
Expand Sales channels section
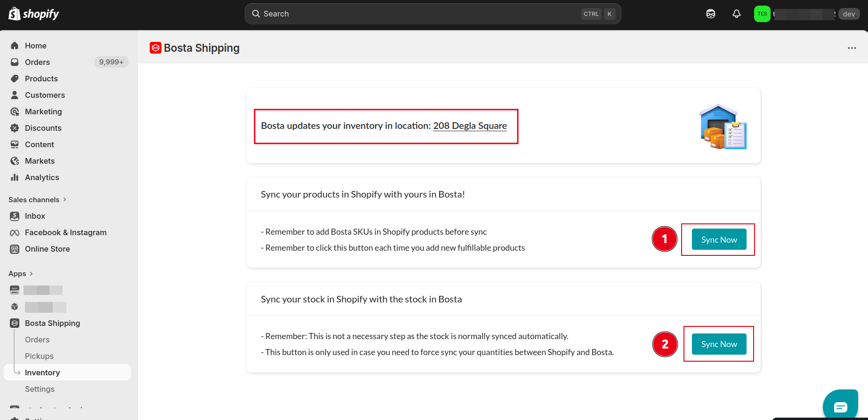point(38,200)
